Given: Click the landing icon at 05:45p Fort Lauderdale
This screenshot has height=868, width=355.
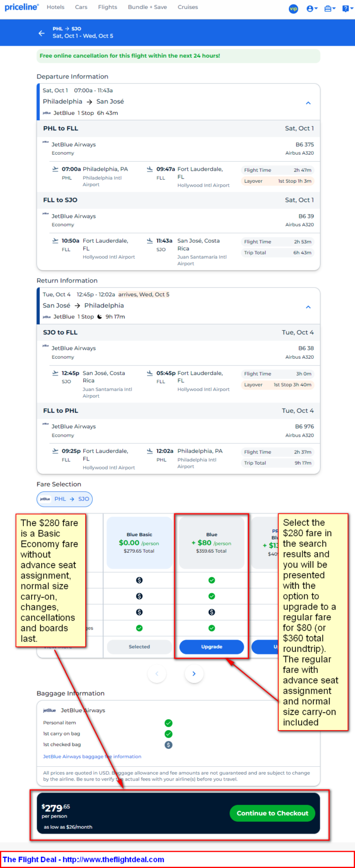Looking at the screenshot, I should (150, 373).
